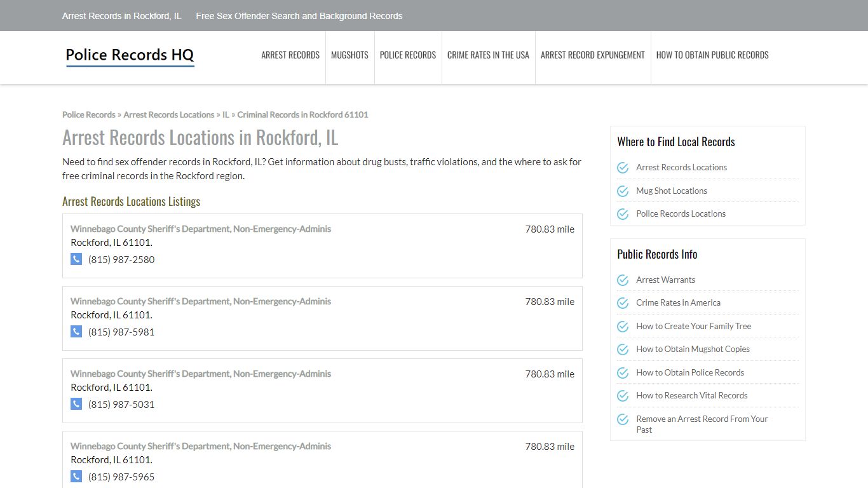Open Remove an Arrest Record From Your Past link
The width and height of the screenshot is (868, 488).
(x=702, y=424)
